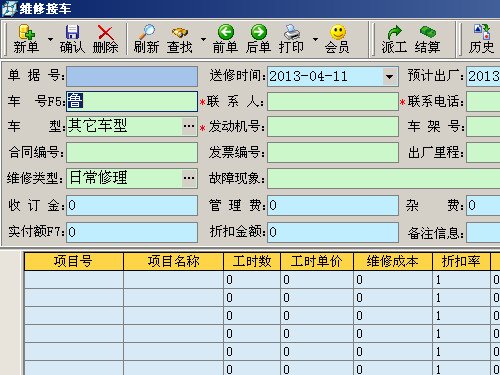Click the 备注信息 input field

click(483, 232)
